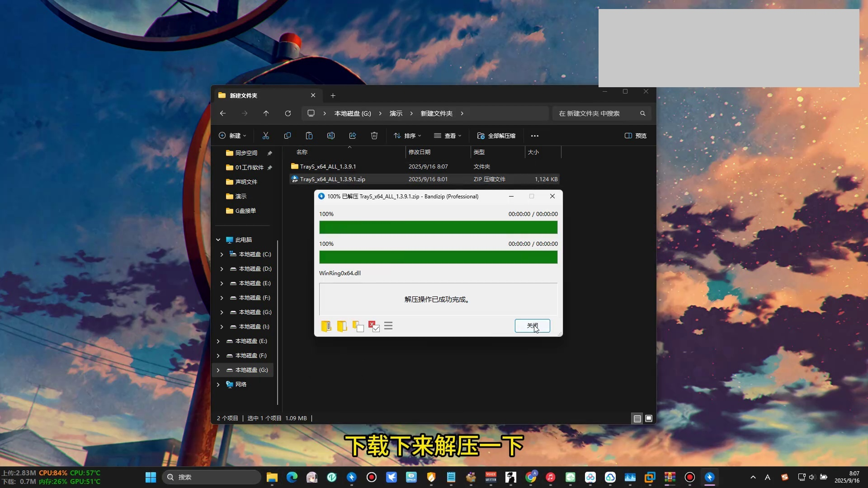
Task: Click the search box 在 新建文件夹 中搜索
Action: click(597, 113)
